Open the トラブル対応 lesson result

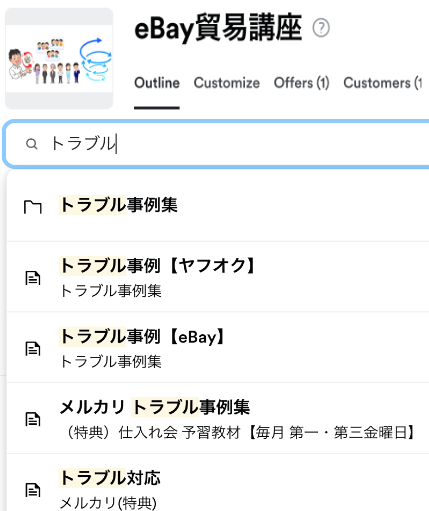[x=218, y=483]
